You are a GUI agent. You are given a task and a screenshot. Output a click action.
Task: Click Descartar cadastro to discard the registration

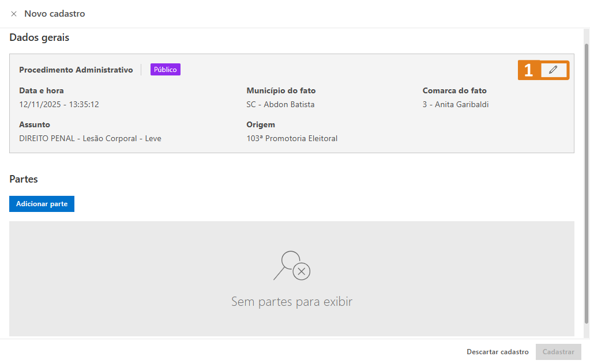coord(497,351)
